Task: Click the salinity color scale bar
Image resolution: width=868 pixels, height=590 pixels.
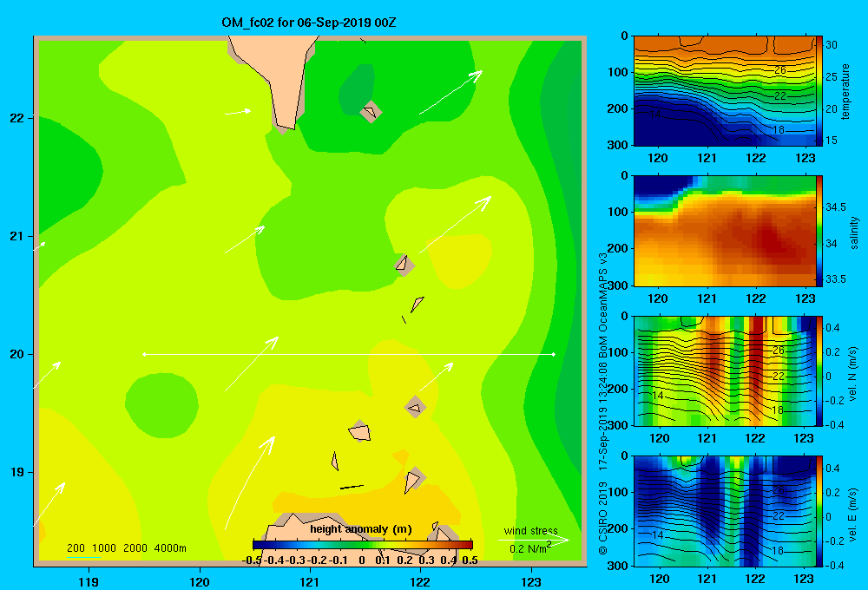Action: coord(819,231)
